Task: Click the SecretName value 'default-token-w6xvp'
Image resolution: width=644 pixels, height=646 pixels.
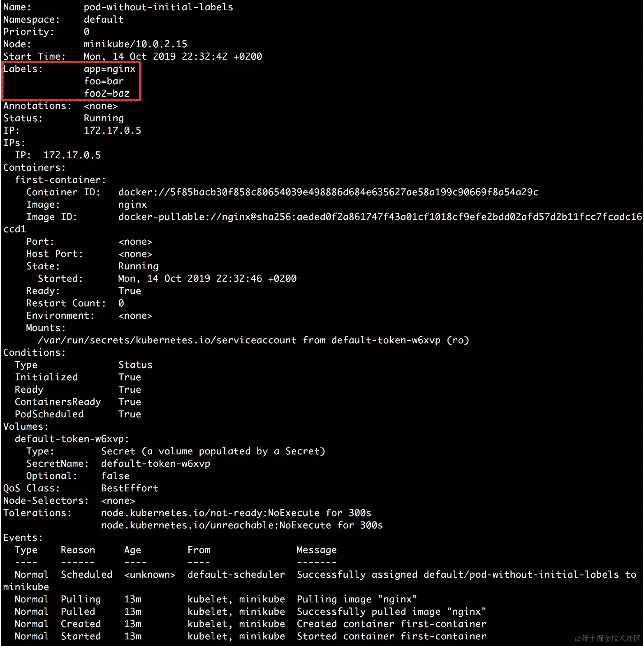Action: (x=155, y=463)
